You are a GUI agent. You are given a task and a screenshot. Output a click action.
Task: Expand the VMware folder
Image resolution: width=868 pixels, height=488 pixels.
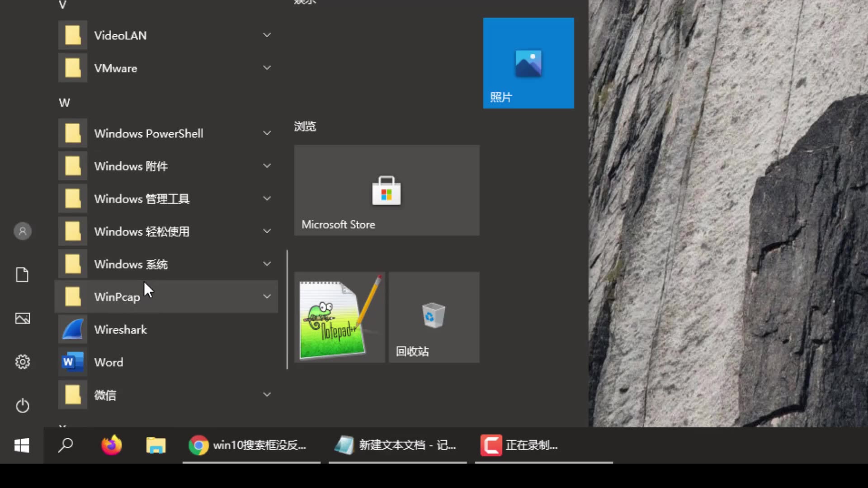[267, 67]
